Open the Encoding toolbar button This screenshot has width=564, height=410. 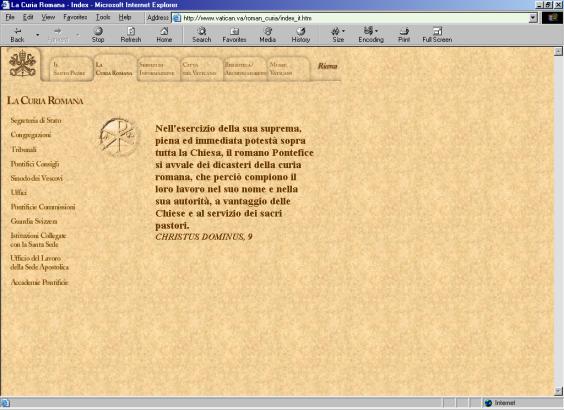[x=371, y=35]
